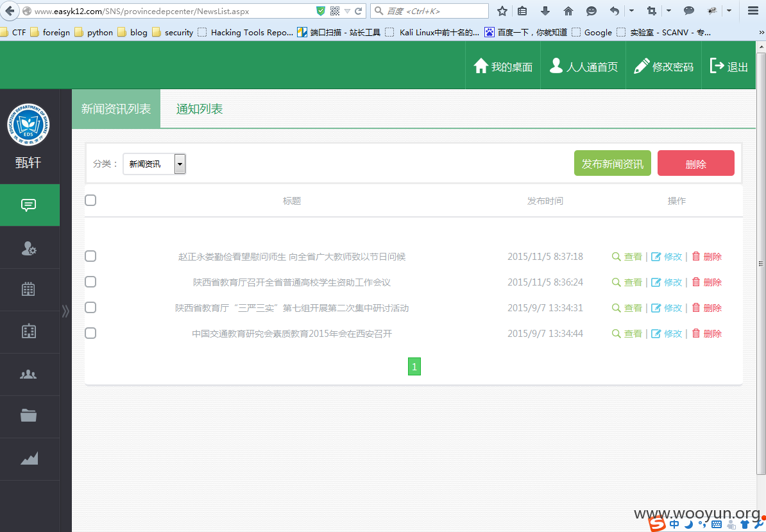This screenshot has height=532, width=766.
Task: Switch to the 新闻资讯列表 tab
Action: tap(115, 108)
